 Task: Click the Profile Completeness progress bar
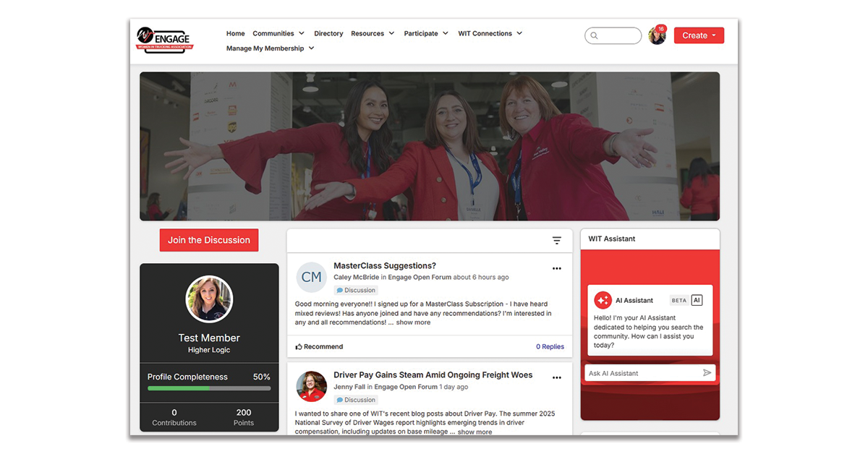point(209,388)
